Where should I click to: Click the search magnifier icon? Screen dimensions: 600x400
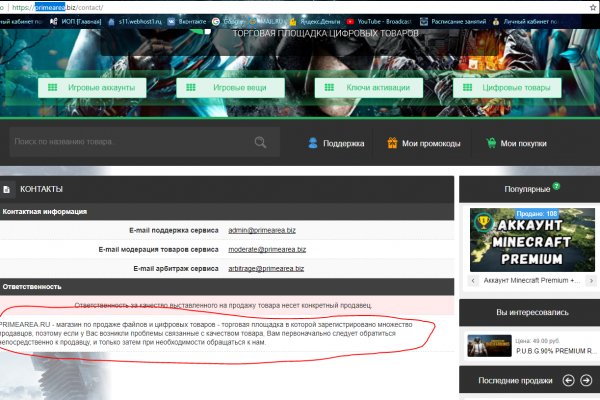(261, 143)
